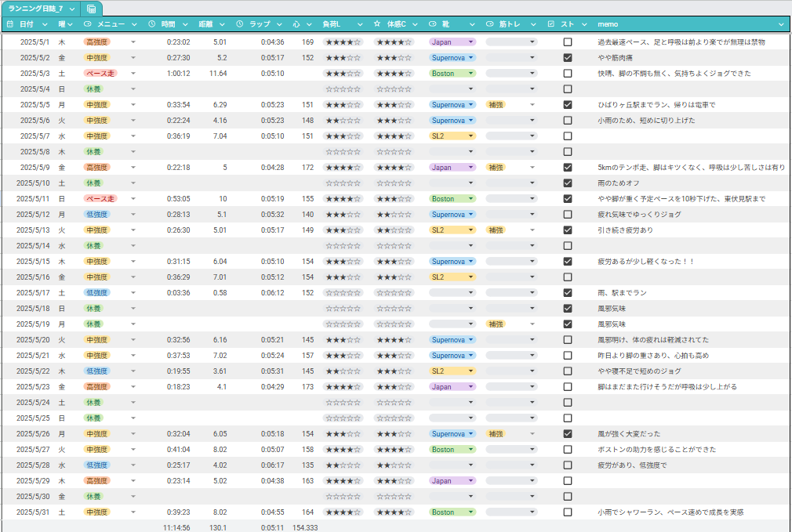Open the ペース走 menu chip for 2025/5/11
792x532 pixels.
pyautogui.click(x=100, y=199)
